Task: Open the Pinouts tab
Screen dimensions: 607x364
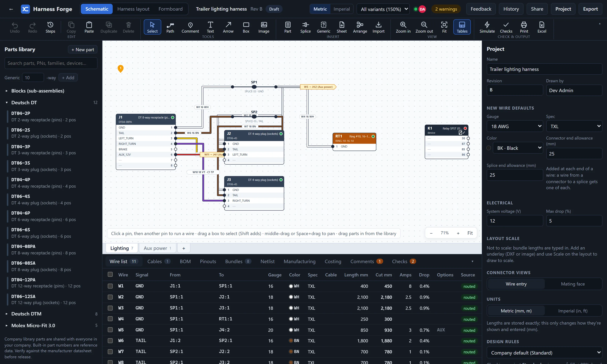Action: click(x=208, y=261)
